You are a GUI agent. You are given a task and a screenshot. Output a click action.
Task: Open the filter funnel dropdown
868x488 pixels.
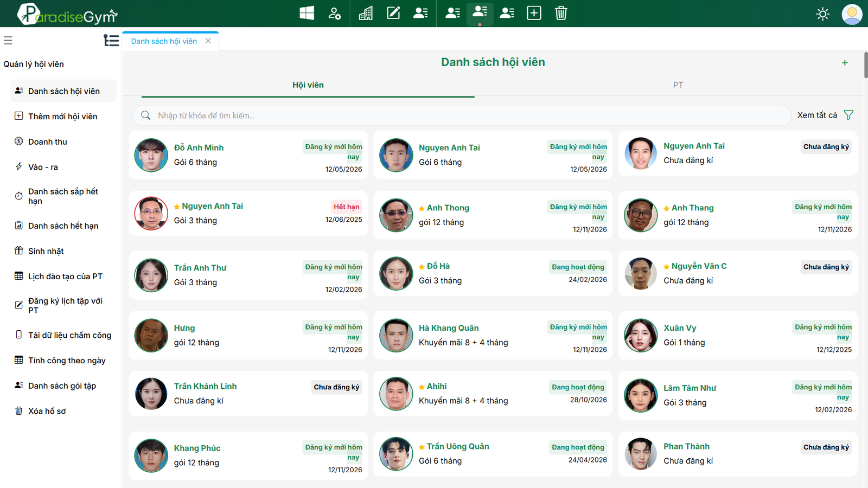click(848, 115)
